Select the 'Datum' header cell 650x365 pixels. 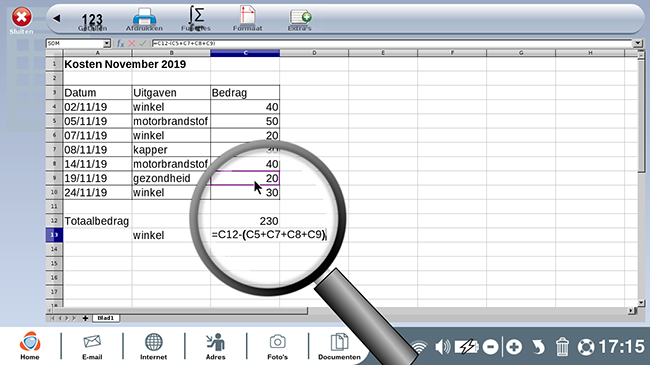click(97, 92)
